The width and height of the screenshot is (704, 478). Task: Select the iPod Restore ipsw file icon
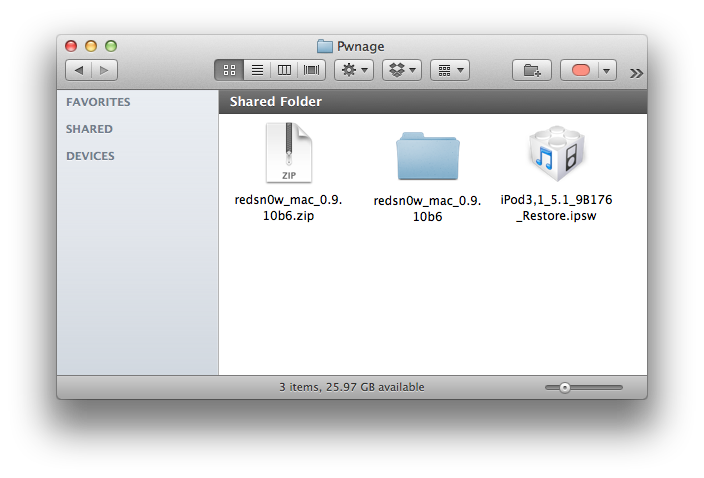557,153
